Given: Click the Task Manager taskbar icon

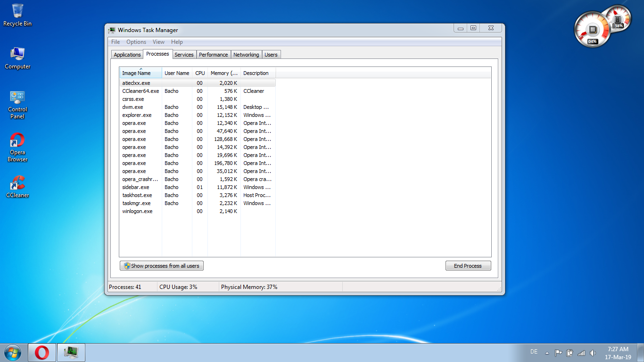Looking at the screenshot, I should coord(71,352).
